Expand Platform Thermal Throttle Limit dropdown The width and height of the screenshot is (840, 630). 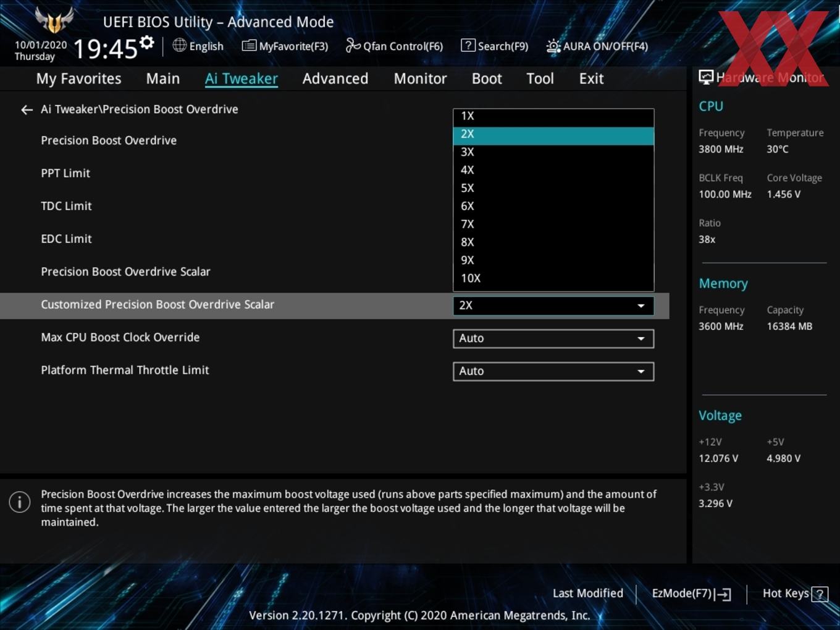(553, 371)
